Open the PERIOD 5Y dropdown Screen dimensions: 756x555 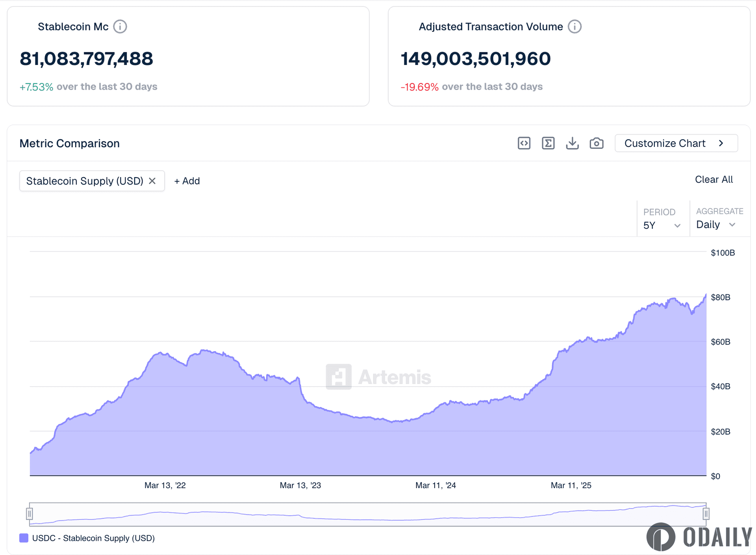(x=661, y=225)
